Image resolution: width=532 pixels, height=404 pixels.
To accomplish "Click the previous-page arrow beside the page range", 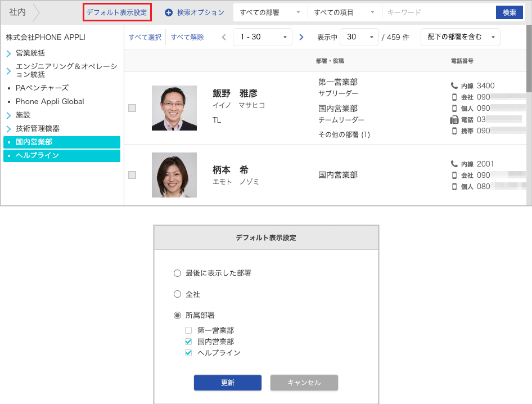I will [x=223, y=37].
